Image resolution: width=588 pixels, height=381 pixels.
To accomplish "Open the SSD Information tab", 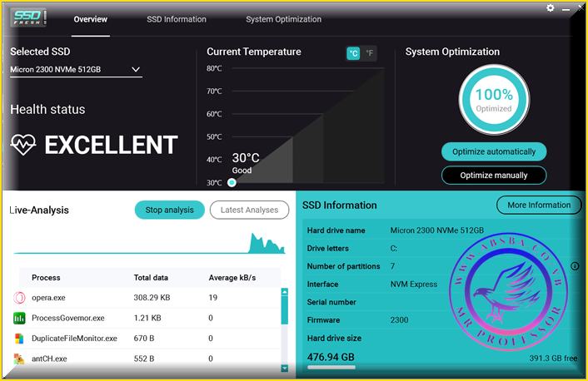I will click(x=177, y=19).
